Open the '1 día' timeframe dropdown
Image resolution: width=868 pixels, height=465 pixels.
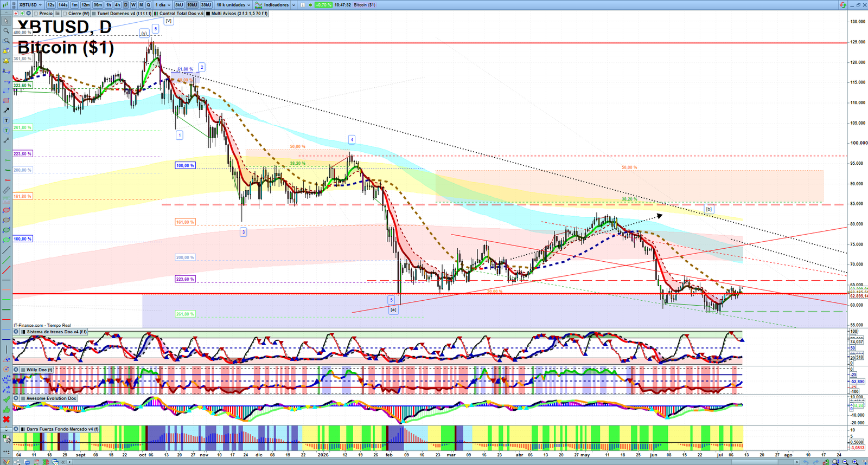tap(163, 5)
